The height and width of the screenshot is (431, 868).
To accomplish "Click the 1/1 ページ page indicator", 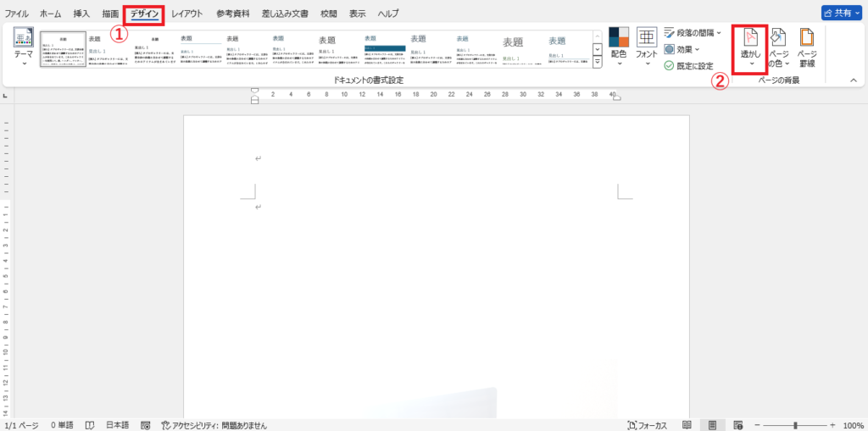I will [x=21, y=425].
